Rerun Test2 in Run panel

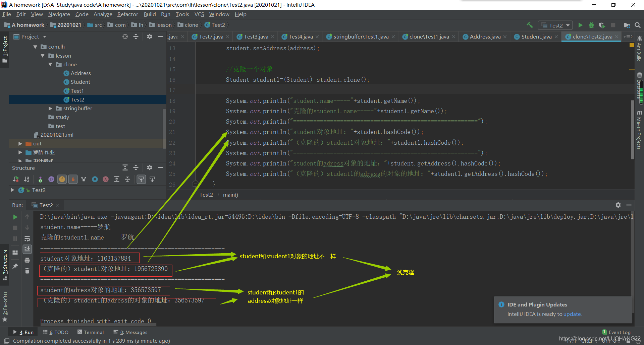point(15,217)
